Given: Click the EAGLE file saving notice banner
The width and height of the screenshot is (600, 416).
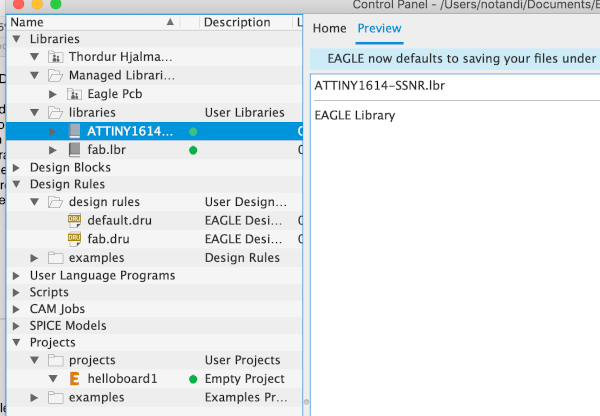Looking at the screenshot, I should click(x=455, y=59).
